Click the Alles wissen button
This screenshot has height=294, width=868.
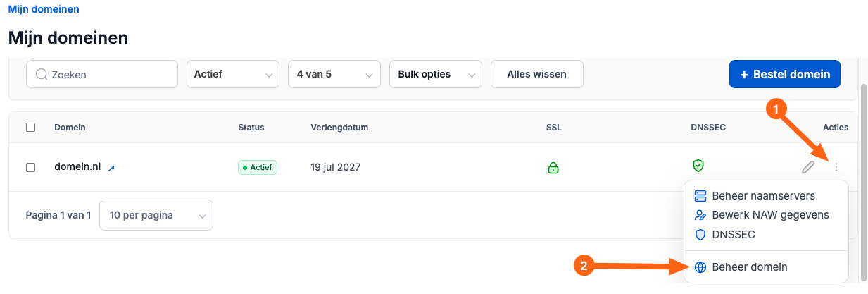click(537, 74)
